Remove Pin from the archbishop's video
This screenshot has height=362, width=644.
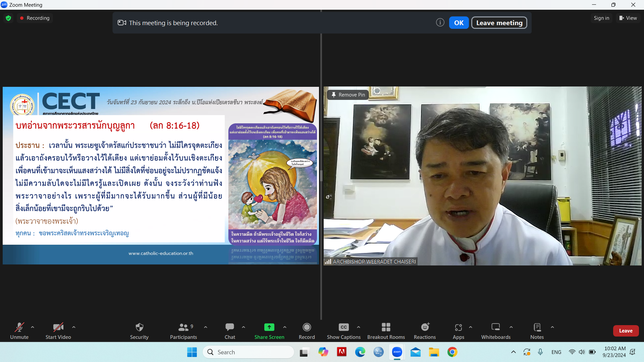[348, 95]
